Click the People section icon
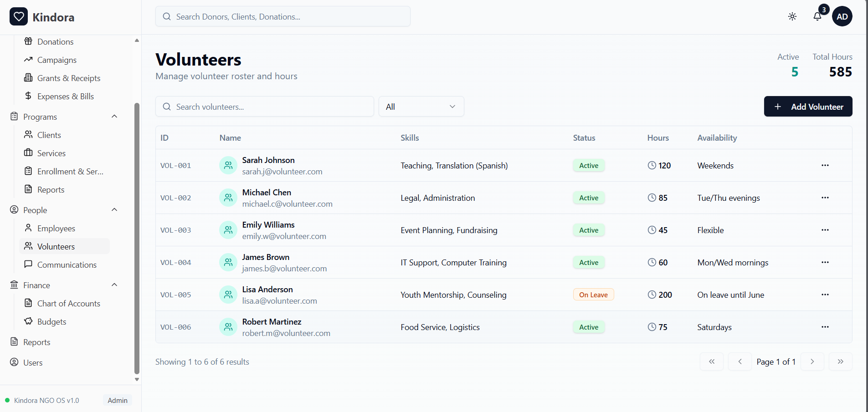The height and width of the screenshot is (412, 868). point(14,210)
